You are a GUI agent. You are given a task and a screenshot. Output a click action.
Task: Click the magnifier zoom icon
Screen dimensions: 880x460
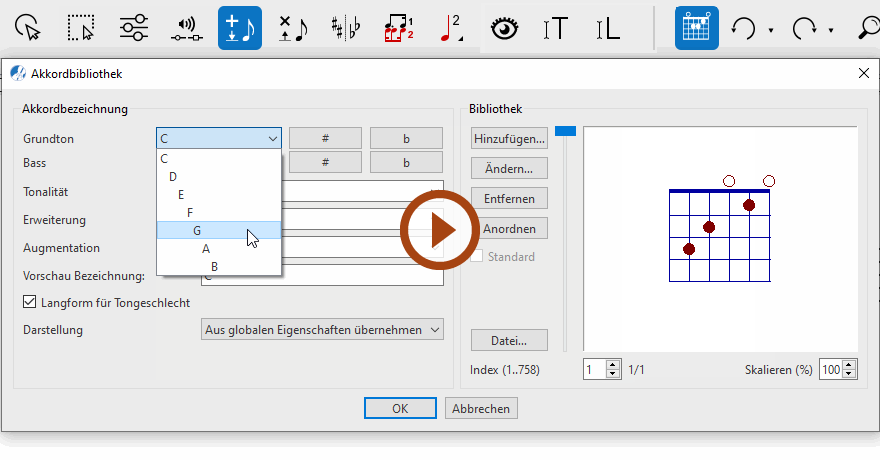pos(868,28)
